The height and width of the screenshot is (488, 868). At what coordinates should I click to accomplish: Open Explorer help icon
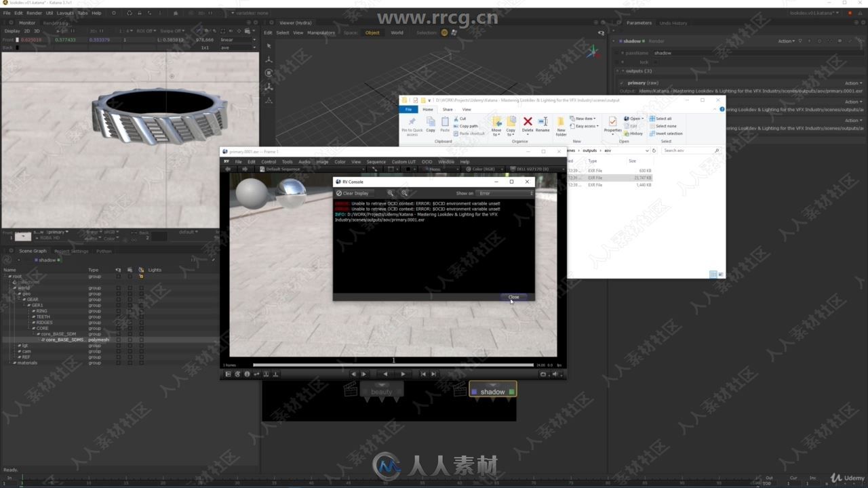tap(722, 109)
